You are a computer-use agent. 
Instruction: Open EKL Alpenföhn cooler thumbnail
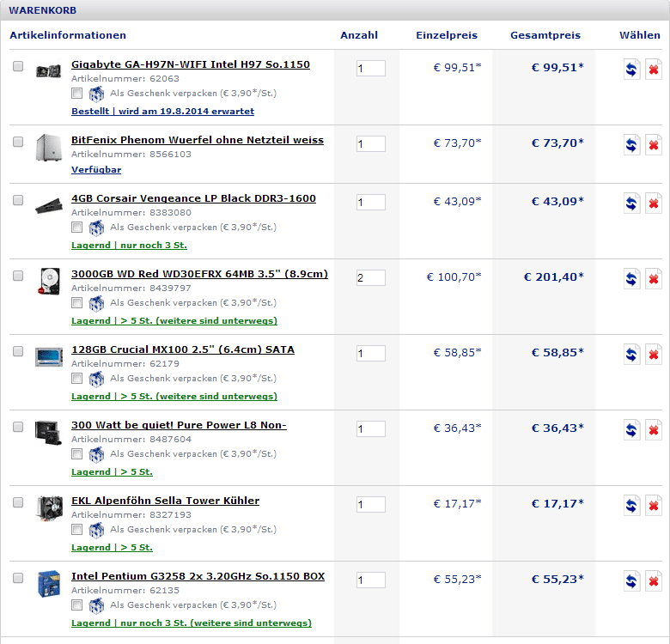click(50, 507)
